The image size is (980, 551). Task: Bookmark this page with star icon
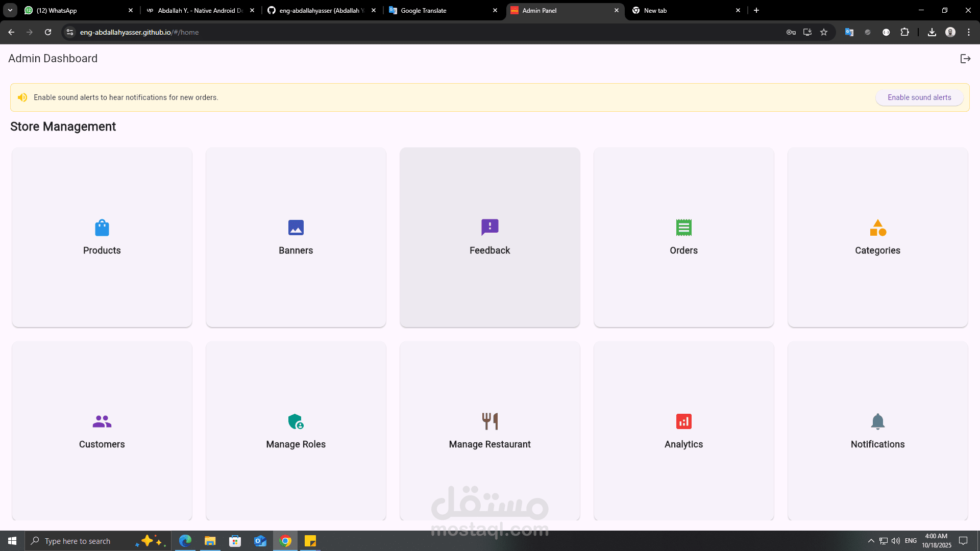click(x=824, y=32)
